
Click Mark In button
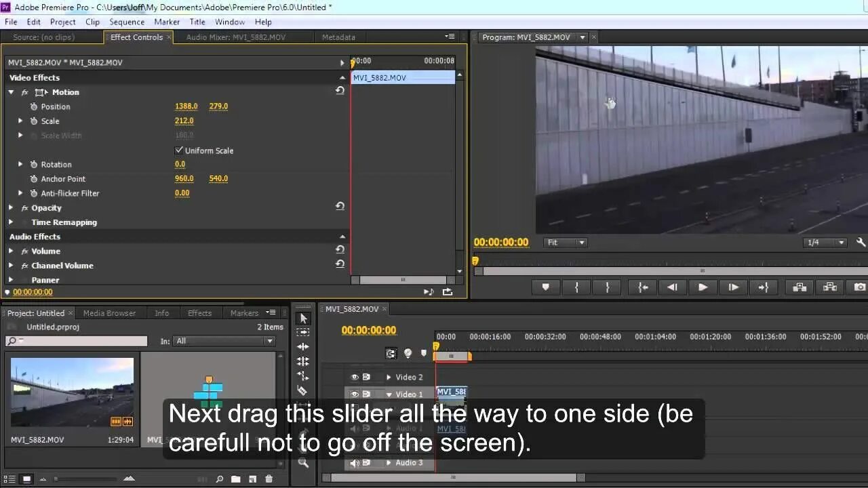tap(576, 287)
